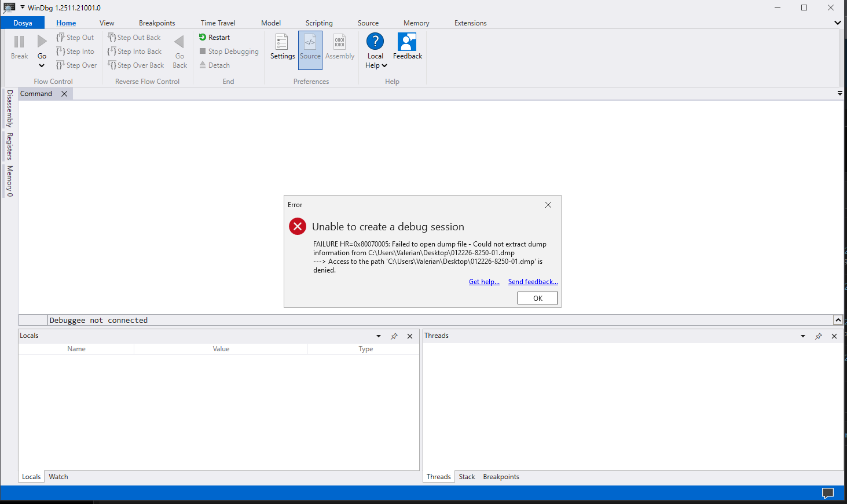Click Step Out in Flow Control
The image size is (847, 504).
pos(75,38)
